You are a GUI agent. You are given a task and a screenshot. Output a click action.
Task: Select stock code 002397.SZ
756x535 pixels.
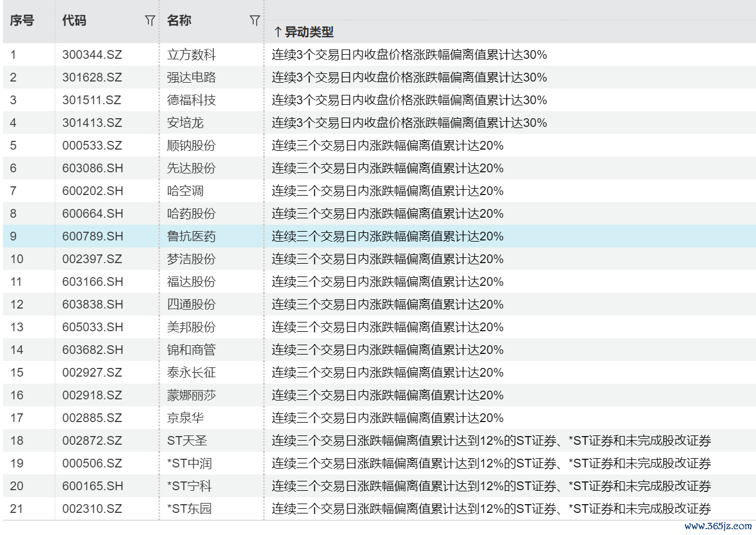pos(92,259)
